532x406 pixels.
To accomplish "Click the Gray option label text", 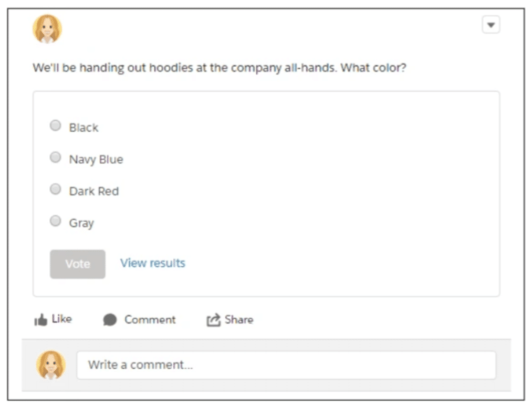I will pyautogui.click(x=81, y=223).
